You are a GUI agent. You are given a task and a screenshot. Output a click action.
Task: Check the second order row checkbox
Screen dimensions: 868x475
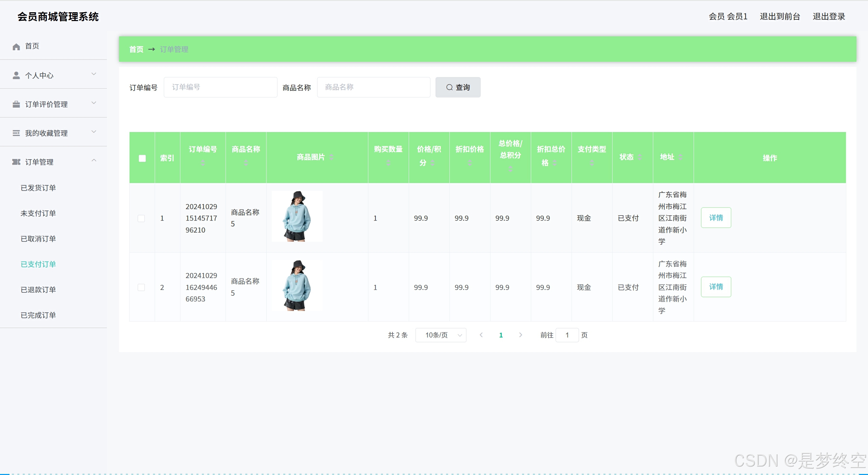pyautogui.click(x=141, y=288)
